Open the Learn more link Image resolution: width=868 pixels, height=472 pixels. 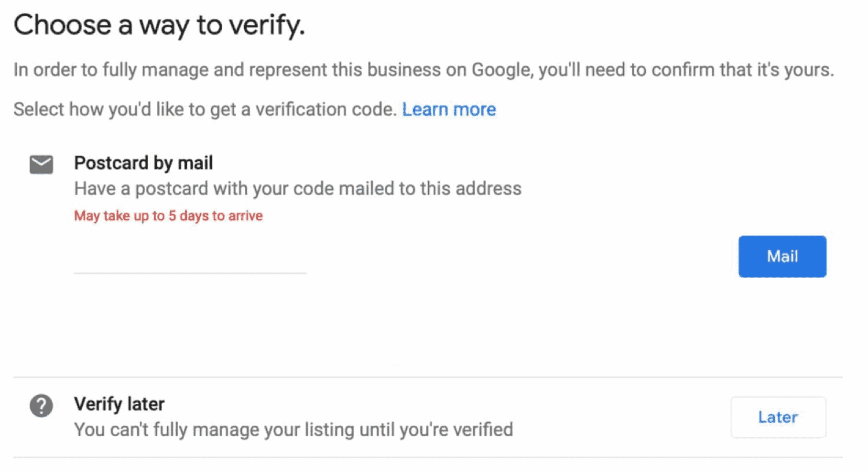(x=449, y=109)
